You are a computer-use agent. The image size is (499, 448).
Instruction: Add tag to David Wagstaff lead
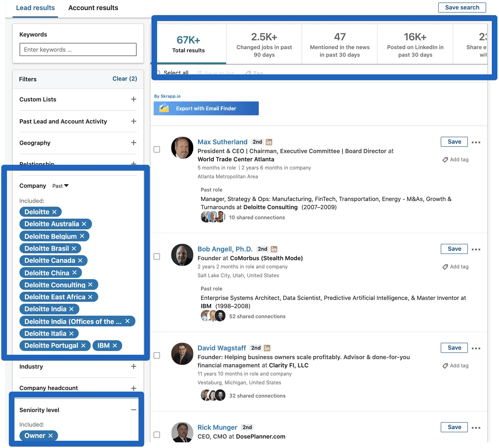click(455, 366)
